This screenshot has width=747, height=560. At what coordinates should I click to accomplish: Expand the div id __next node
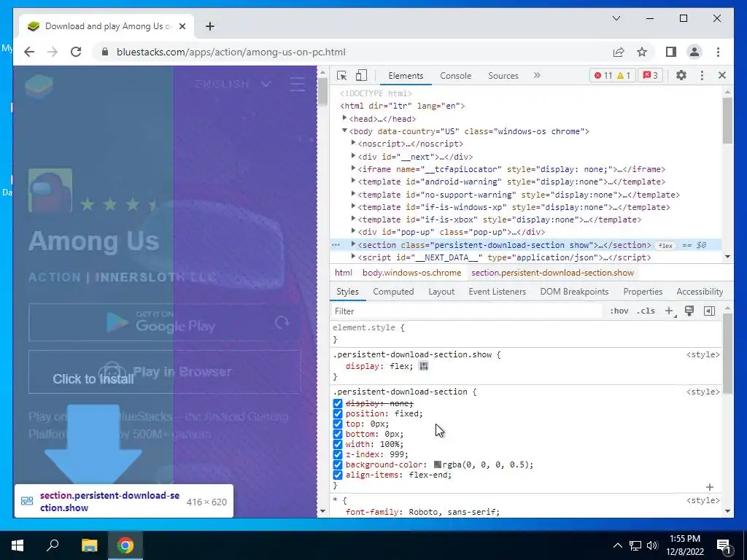point(353,156)
